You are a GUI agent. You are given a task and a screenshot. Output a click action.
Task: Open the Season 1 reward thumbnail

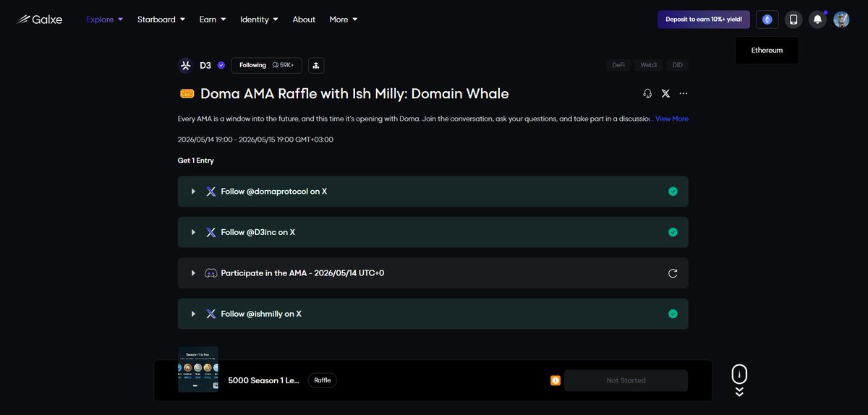tap(198, 369)
